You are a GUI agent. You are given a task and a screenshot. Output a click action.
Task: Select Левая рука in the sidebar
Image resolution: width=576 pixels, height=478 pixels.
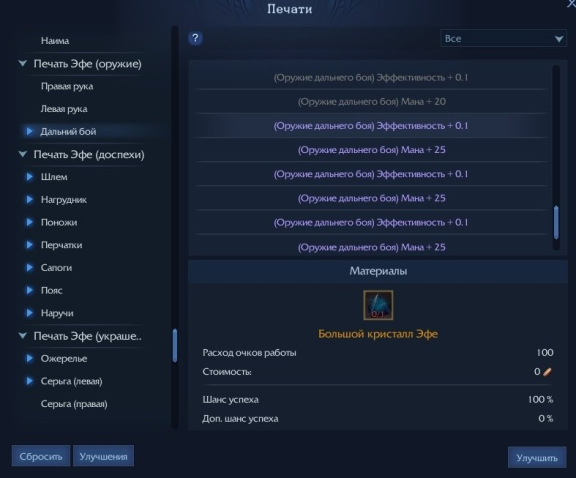point(64,109)
